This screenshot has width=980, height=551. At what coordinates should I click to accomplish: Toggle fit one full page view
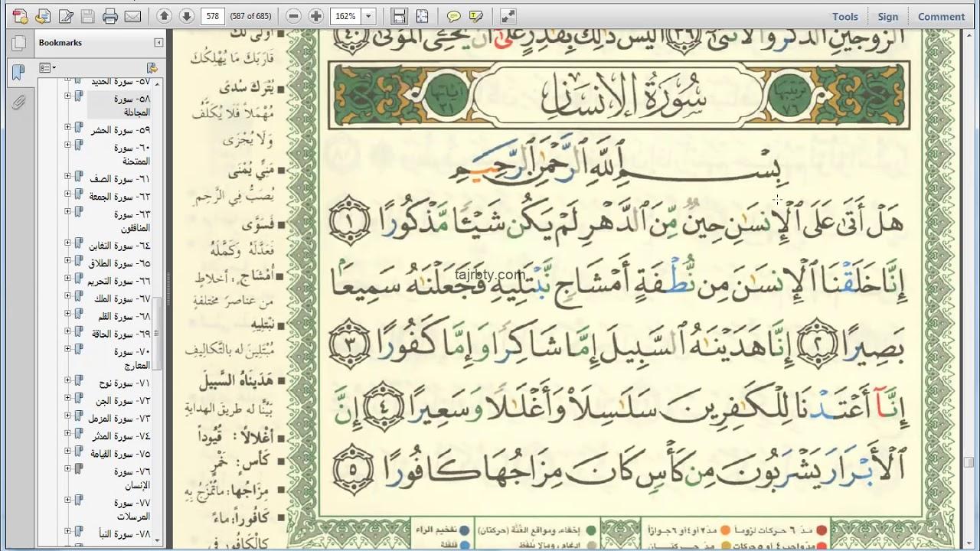(x=422, y=15)
